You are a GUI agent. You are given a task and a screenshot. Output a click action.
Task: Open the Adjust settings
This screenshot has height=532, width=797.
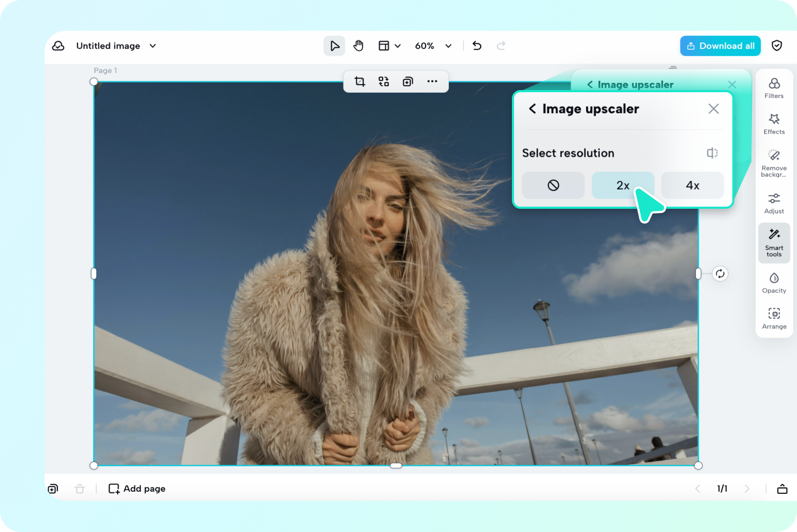774,203
